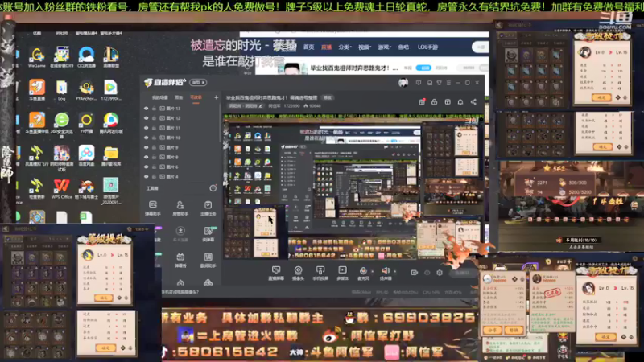Open the 鱼吧 nav item on Douyu webpage

click(x=403, y=47)
